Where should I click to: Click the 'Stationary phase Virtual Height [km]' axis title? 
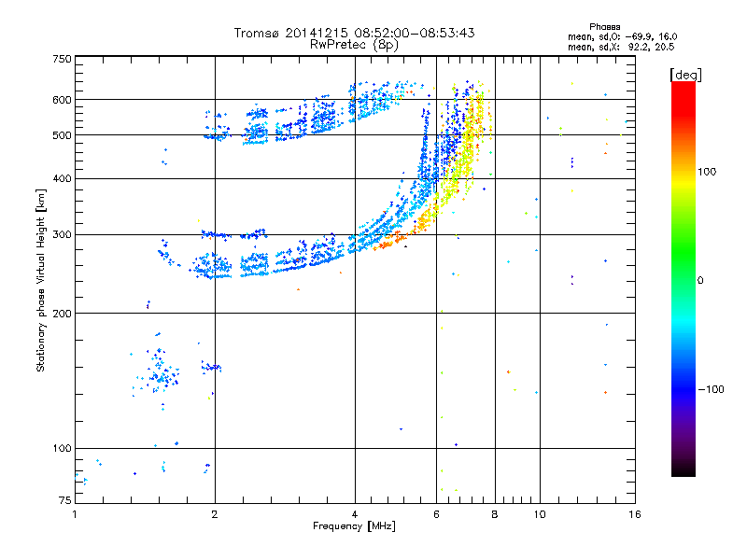coord(41,280)
